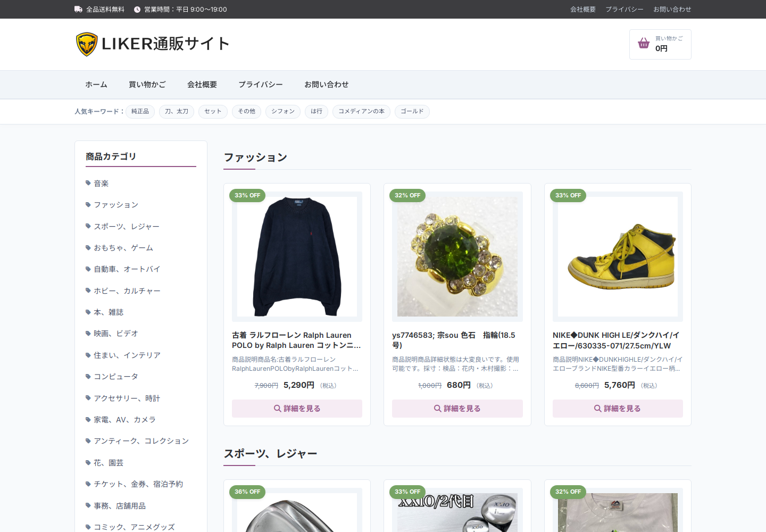
Task: Click the delivery truck icon in top bar
Action: (78, 9)
